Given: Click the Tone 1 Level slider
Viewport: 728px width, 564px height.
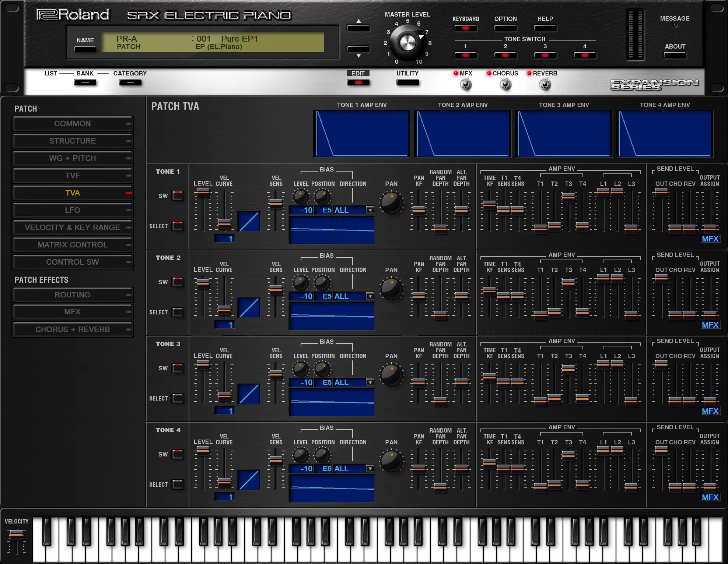Looking at the screenshot, I should coord(203,192).
